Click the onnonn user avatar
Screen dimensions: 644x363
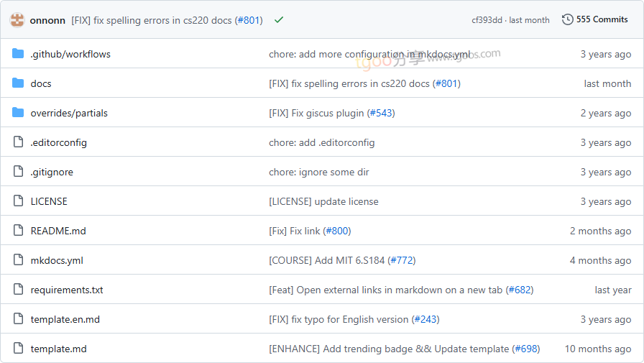(x=17, y=20)
